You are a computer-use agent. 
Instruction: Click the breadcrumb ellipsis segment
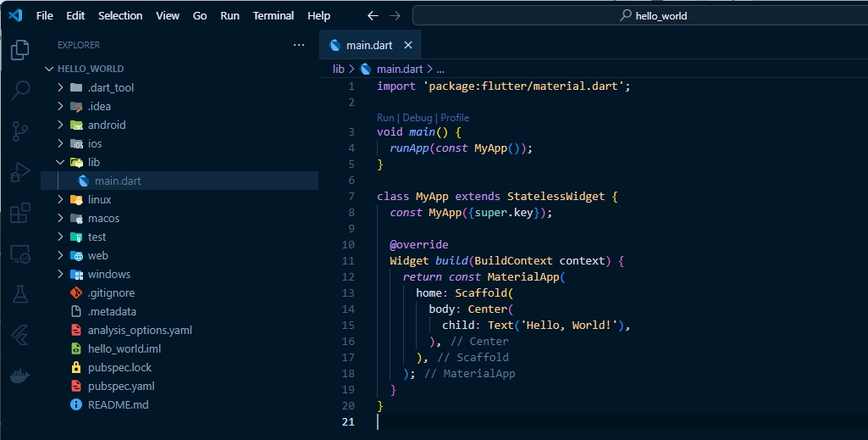tap(440, 70)
